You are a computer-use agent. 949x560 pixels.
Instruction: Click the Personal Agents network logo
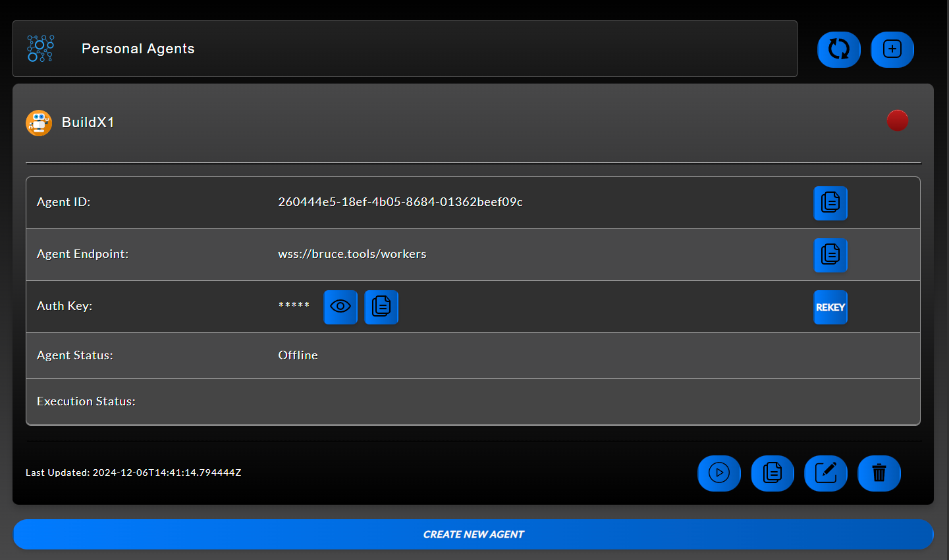(x=40, y=48)
